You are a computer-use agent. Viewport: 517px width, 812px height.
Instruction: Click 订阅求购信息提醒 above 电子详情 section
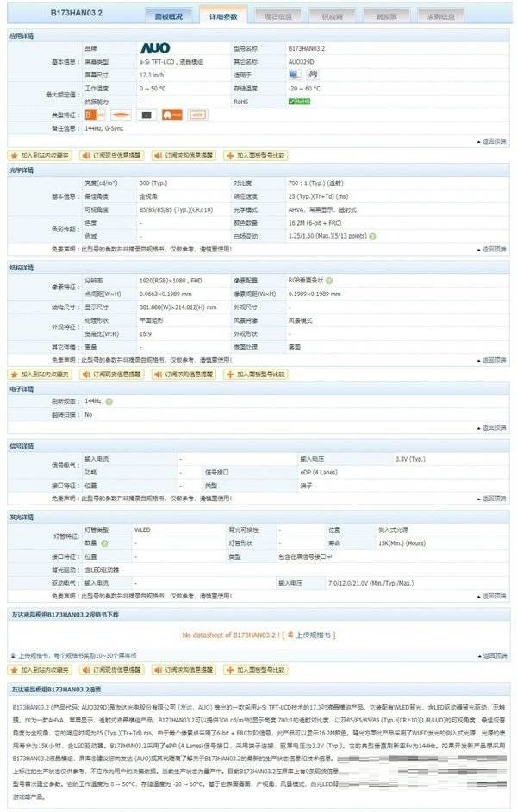coord(184,374)
